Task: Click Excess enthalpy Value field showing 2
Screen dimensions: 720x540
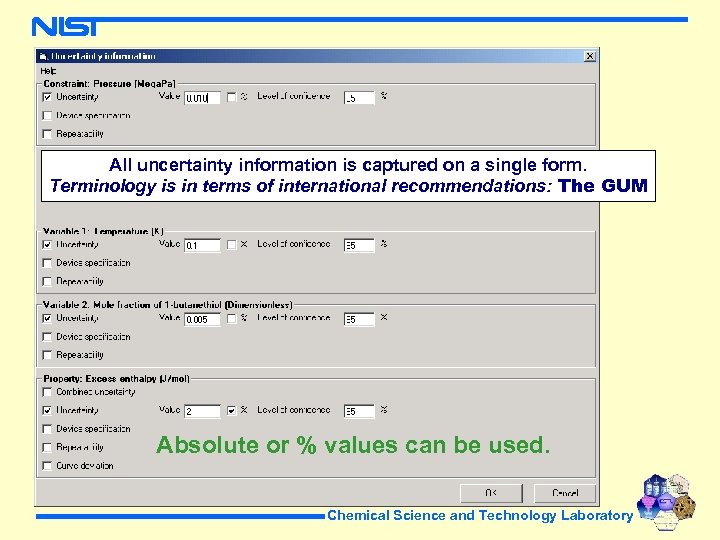Action: (202, 411)
